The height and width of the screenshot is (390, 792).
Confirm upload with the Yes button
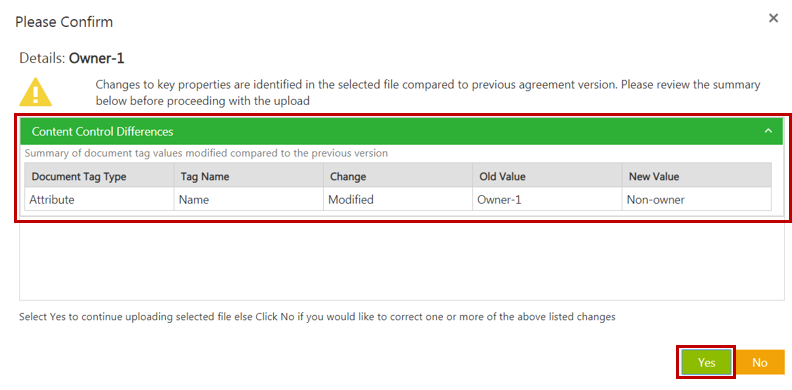[706, 362]
